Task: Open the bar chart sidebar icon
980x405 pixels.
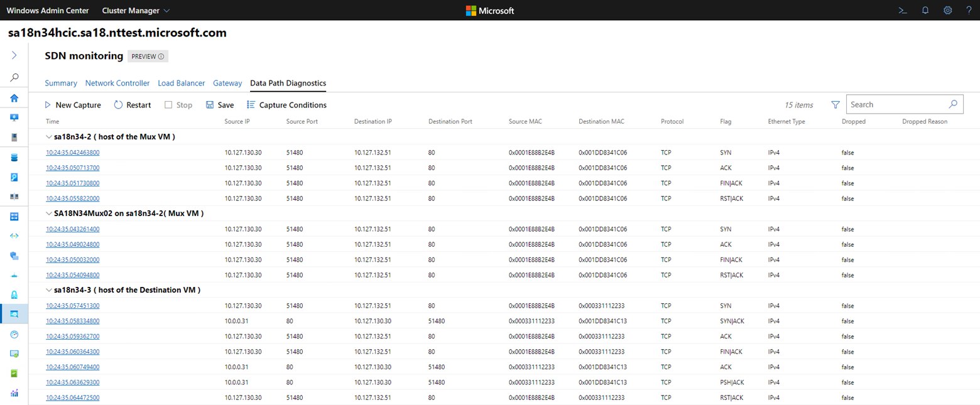Action: pyautogui.click(x=14, y=393)
